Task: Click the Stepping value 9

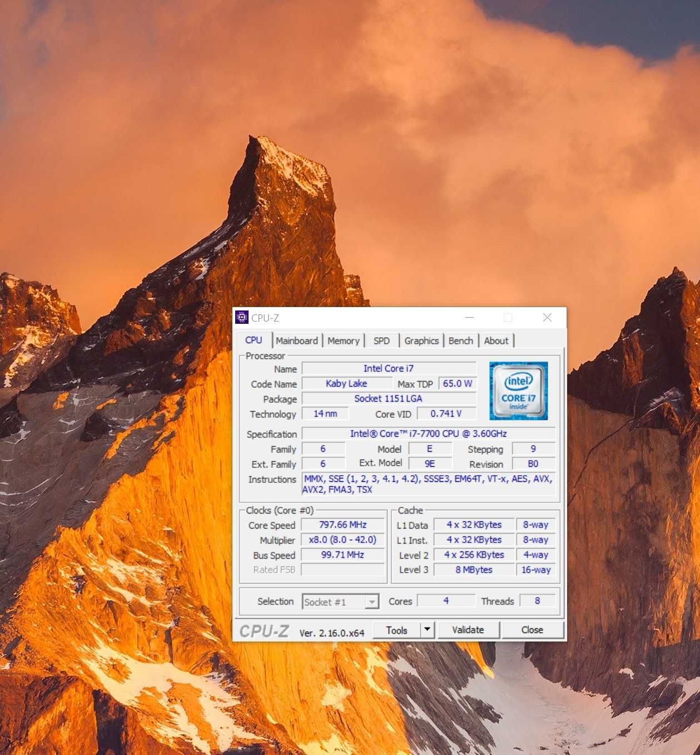Action: pos(533,448)
